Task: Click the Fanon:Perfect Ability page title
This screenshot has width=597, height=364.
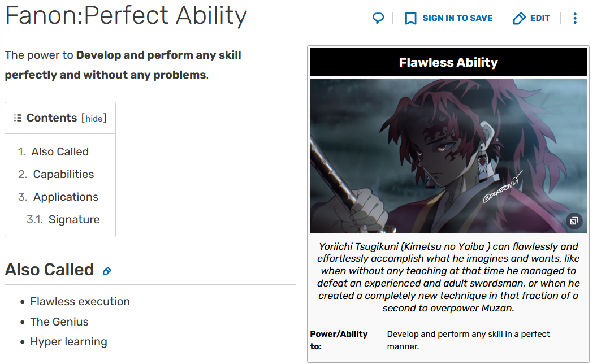Action: coord(126,16)
